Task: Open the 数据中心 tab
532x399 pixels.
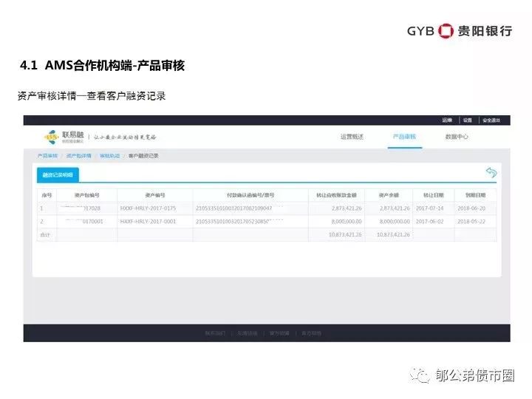Action: [457, 137]
